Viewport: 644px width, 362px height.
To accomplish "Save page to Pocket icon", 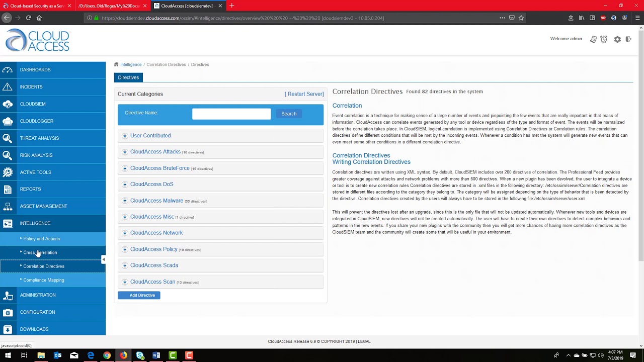I will [x=512, y=18].
